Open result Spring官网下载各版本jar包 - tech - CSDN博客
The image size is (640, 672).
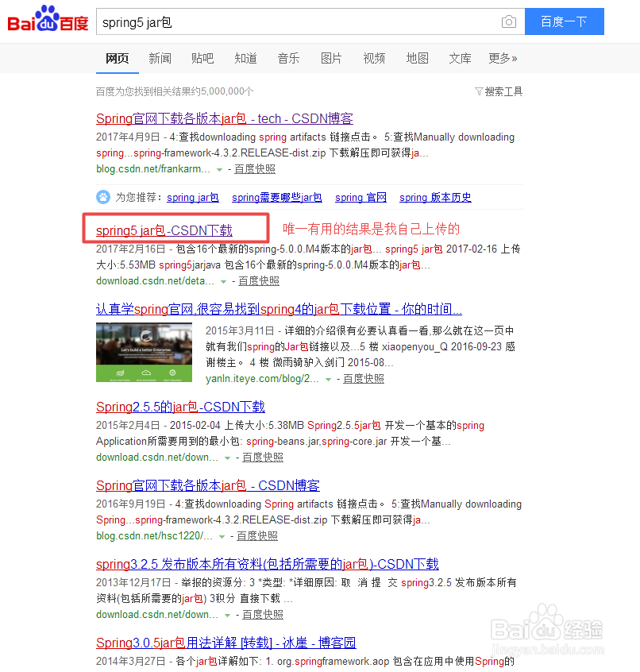[x=225, y=118]
